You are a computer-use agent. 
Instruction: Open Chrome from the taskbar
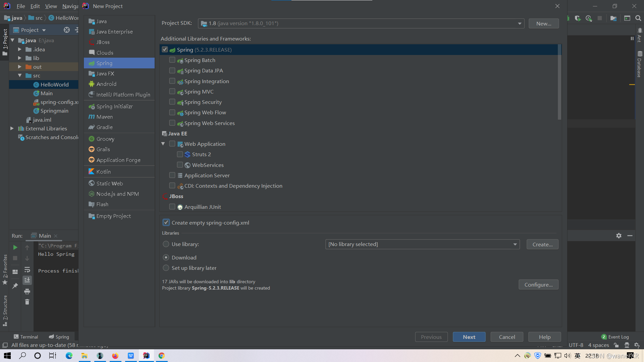pyautogui.click(x=162, y=356)
